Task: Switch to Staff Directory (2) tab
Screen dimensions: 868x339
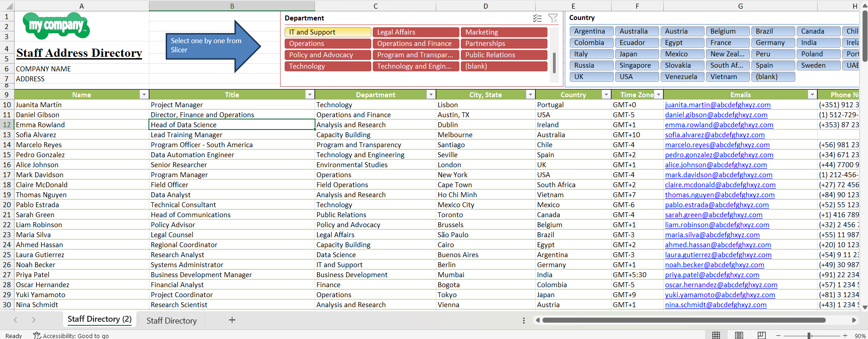Action: pos(99,319)
